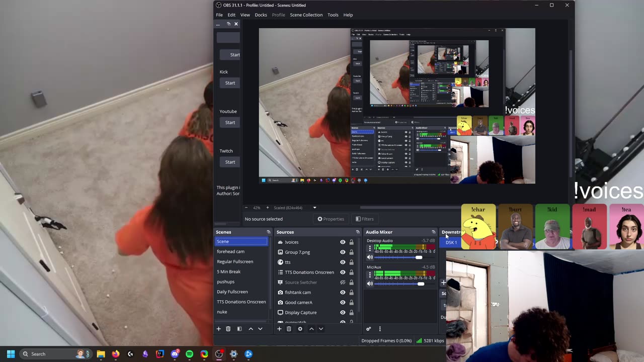644x362 pixels.
Task: Show the Source Switcher source
Action: (x=343, y=282)
